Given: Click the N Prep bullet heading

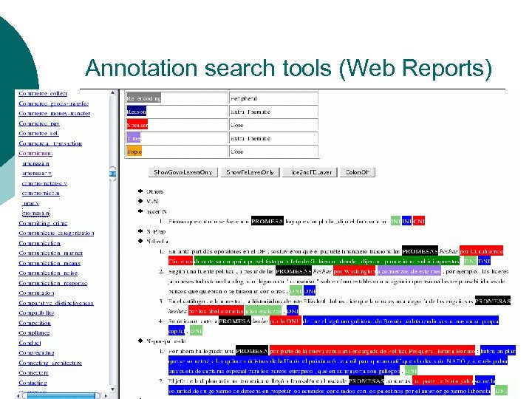Looking at the screenshot, I should pos(156,231).
